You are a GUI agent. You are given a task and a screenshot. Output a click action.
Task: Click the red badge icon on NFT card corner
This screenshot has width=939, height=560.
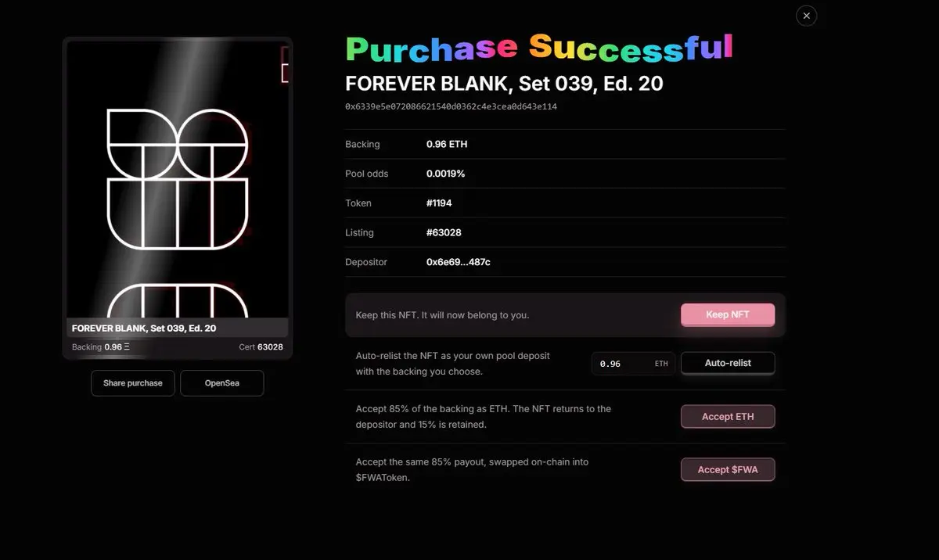coord(285,64)
